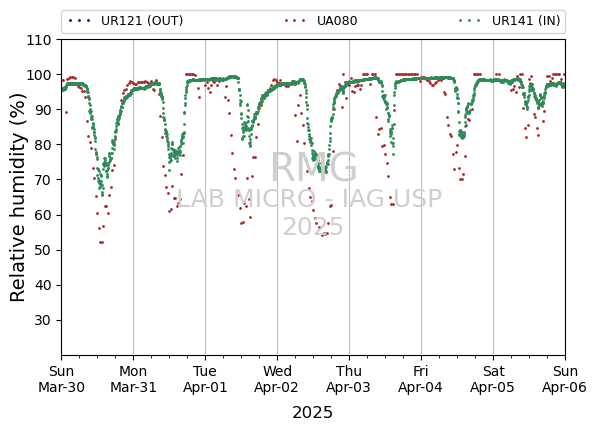Click the Wed Apr-02 axis label
The image size is (598, 431).
click(276, 379)
